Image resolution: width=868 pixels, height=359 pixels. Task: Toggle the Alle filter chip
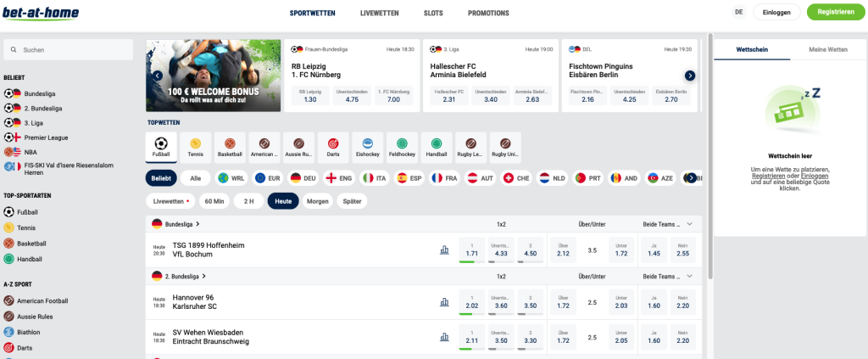pos(195,178)
